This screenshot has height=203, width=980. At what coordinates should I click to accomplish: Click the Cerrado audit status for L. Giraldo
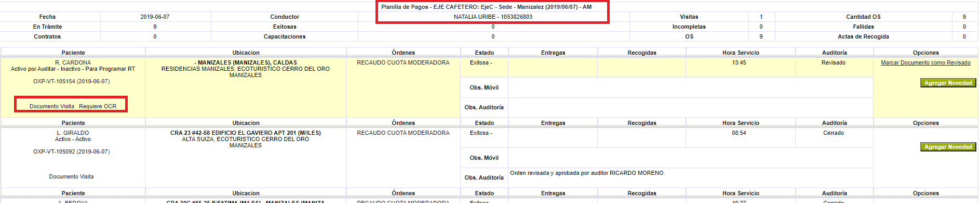pyautogui.click(x=834, y=133)
